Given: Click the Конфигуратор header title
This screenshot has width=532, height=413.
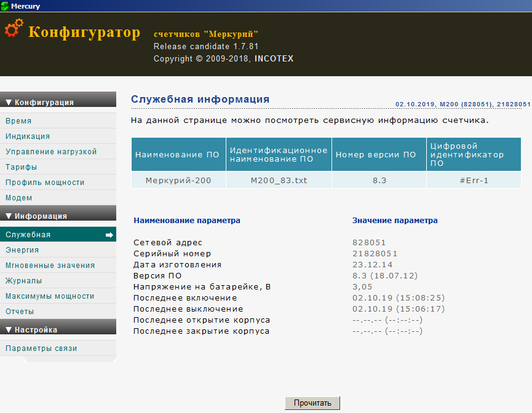Looking at the screenshot, I should point(84,32).
